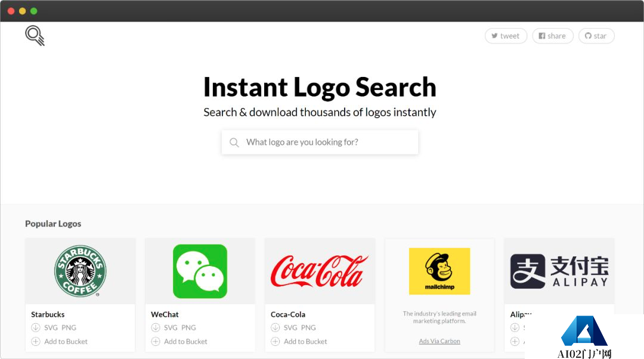Click the tweet button
Viewport: 644px width, 359px height.
point(506,36)
